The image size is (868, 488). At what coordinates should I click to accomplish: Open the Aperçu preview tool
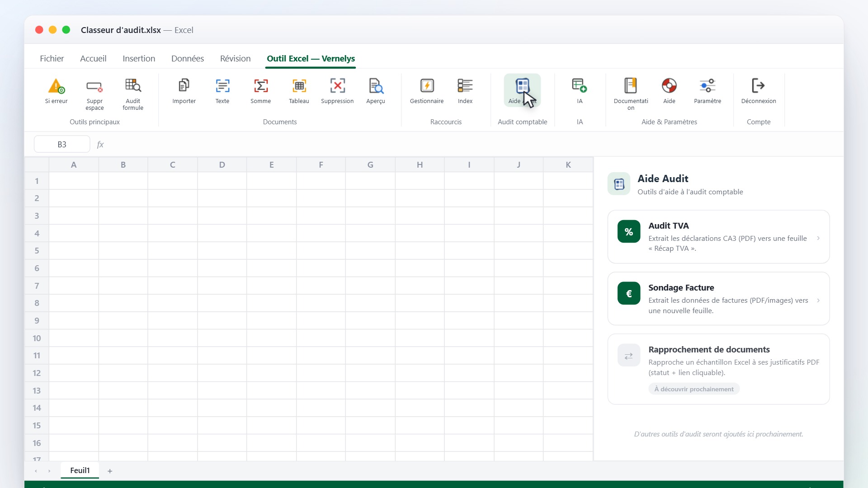(376, 85)
